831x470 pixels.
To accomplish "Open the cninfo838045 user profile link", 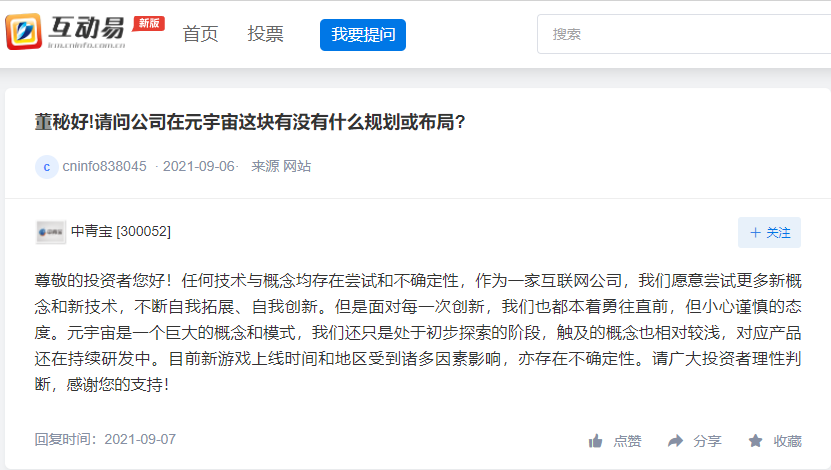I will [104, 167].
